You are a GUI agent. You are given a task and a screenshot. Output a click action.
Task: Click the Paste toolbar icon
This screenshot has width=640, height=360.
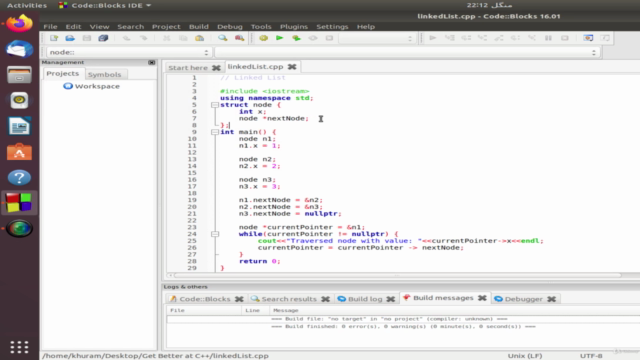click(x=199, y=38)
